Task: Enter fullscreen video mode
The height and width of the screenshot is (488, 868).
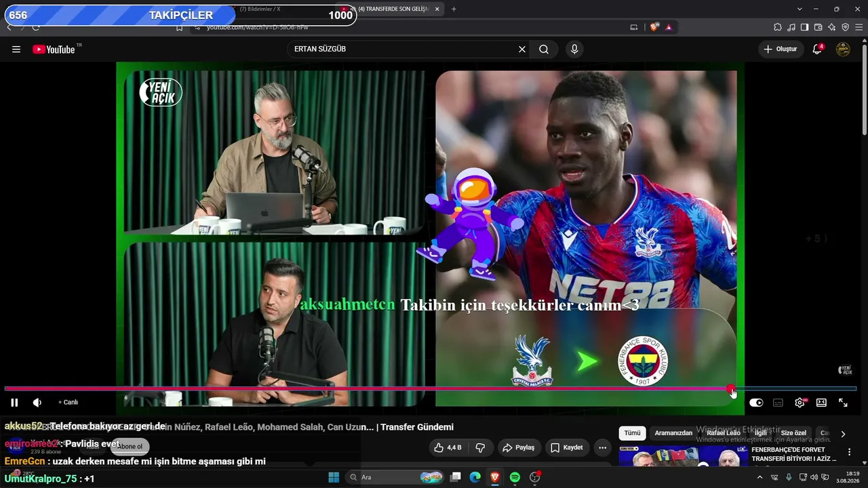Action: click(x=843, y=403)
